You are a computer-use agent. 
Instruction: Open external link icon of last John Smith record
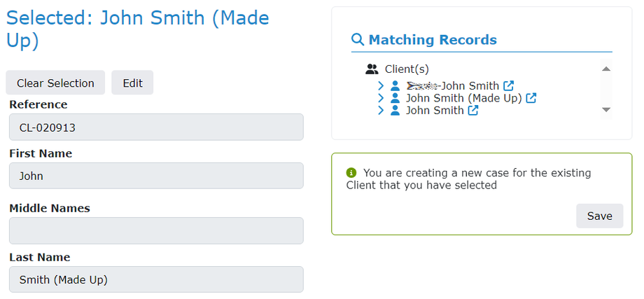[473, 111]
